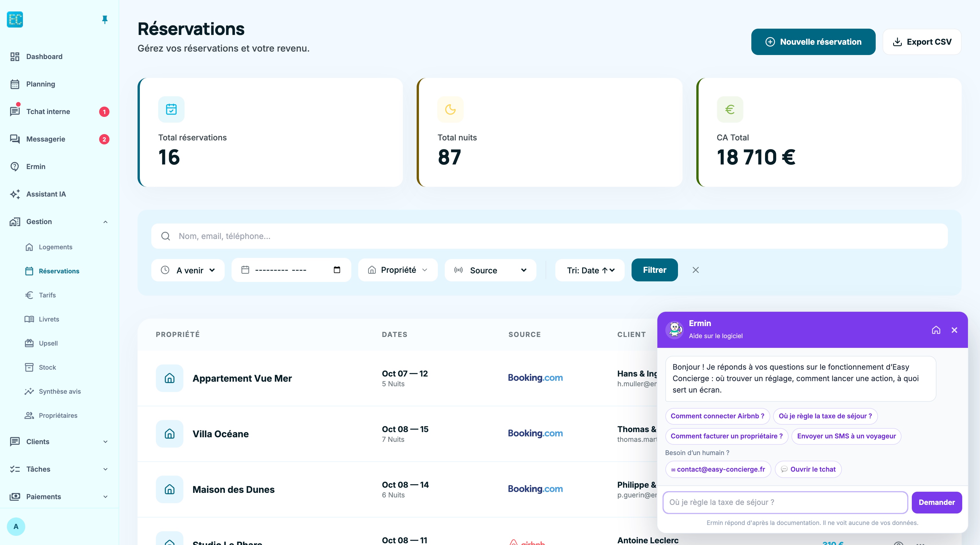Image resolution: width=980 pixels, height=545 pixels.
Task: Select 'Envoyer un SMS à un voyageur' suggestion
Action: (x=846, y=436)
